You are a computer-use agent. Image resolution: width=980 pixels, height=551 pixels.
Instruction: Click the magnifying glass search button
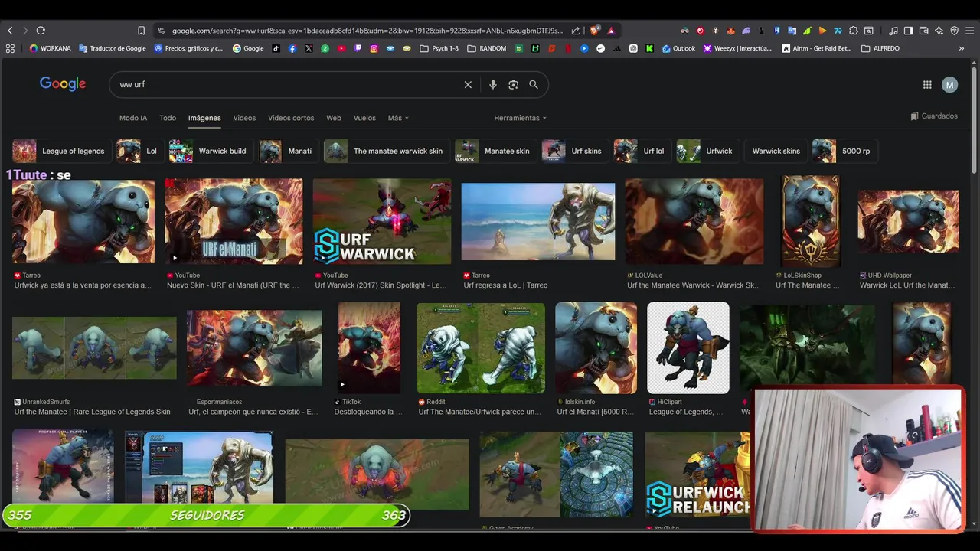click(534, 84)
